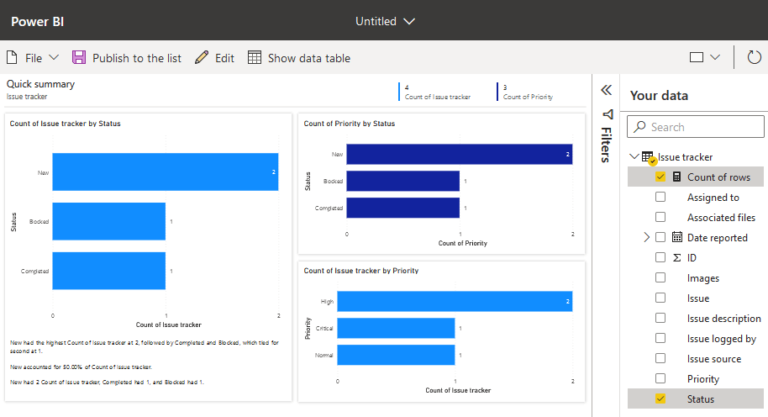Viewport: 768px width, 417px height.
Task: Click the Show data table grid icon
Action: 254,57
